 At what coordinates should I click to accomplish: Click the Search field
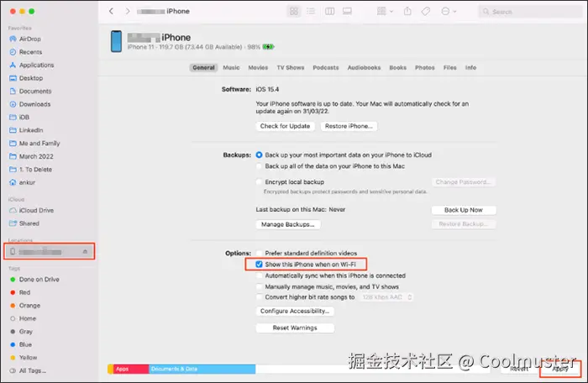tap(530, 12)
